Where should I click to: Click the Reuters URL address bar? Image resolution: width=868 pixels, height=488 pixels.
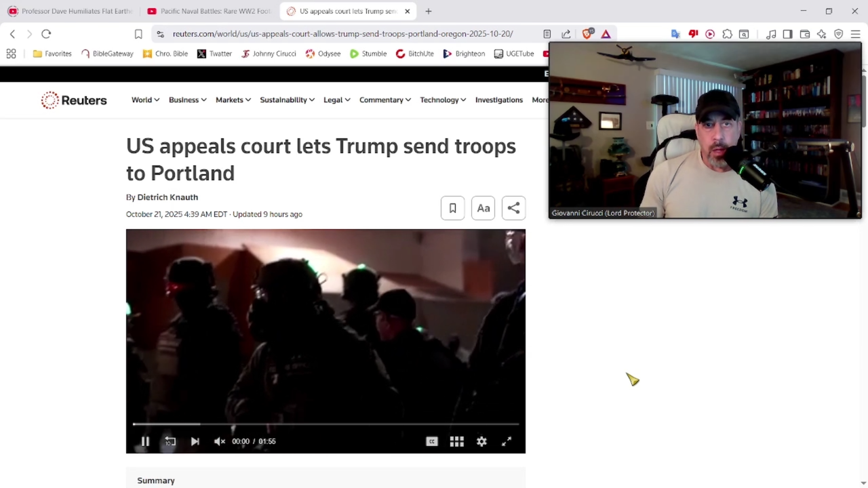(342, 34)
